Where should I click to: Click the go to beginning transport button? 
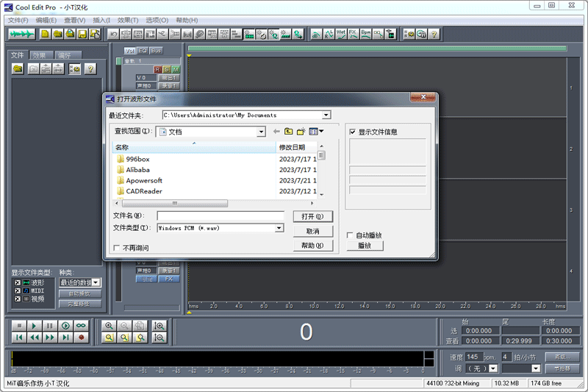[19, 338]
